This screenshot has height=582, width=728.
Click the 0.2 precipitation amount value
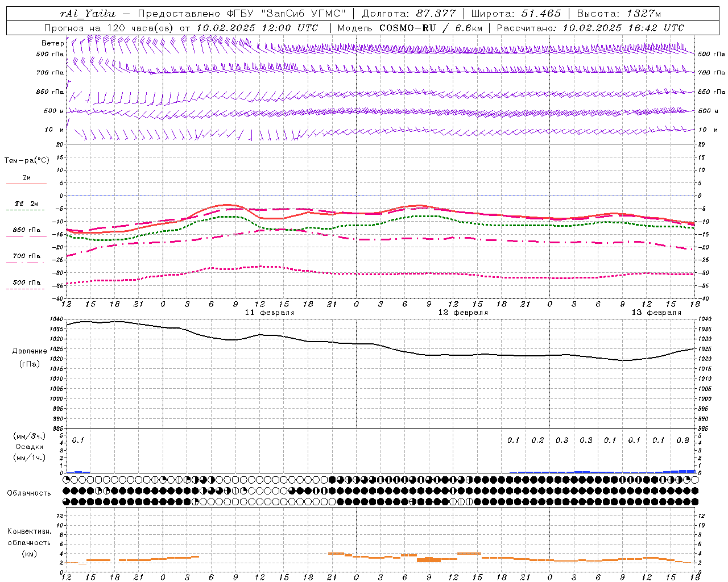click(x=537, y=440)
